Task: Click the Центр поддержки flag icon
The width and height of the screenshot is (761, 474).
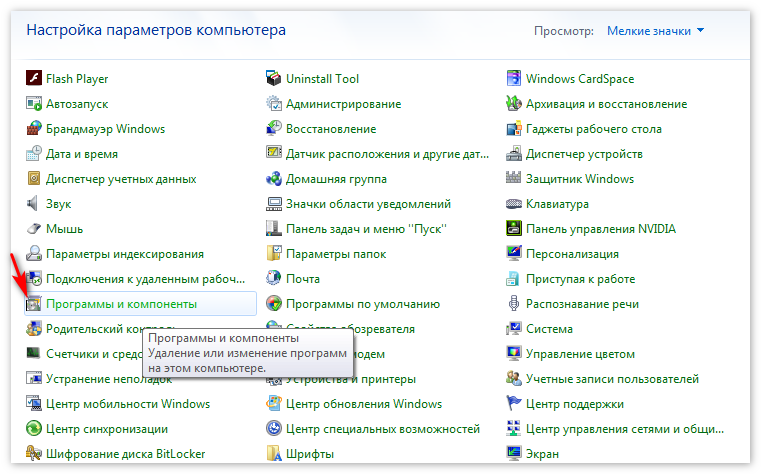Action: 513,404
